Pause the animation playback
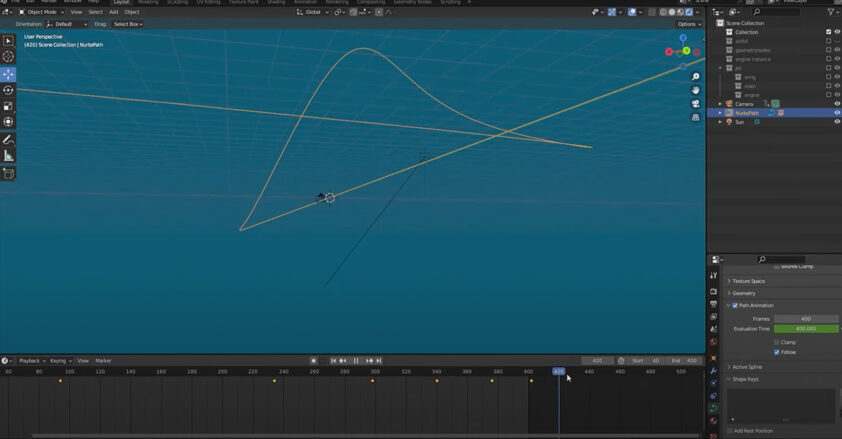842x439 pixels. [x=356, y=361]
